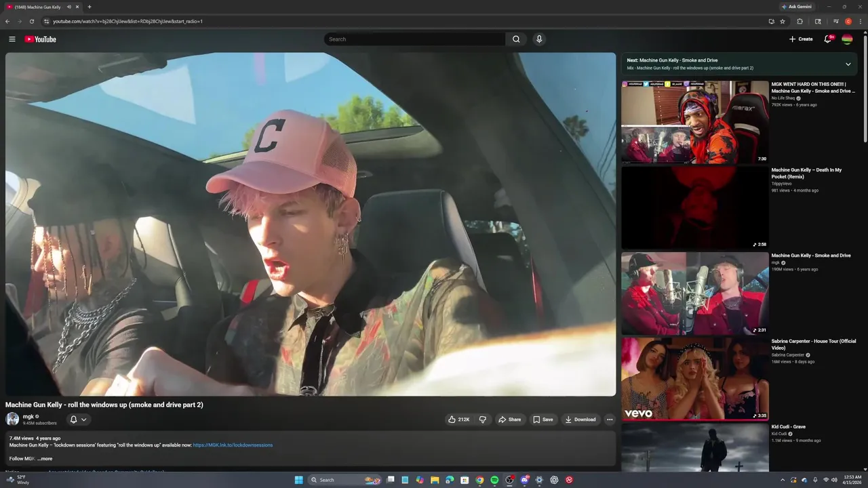Viewport: 868px width, 488px height.
Task: Expand the description with ...more
Action: [45, 459]
